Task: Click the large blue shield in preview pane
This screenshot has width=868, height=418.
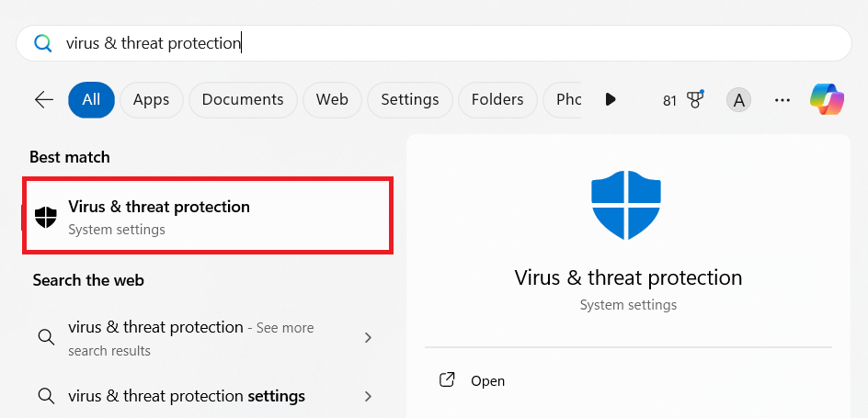Action: 627,206
